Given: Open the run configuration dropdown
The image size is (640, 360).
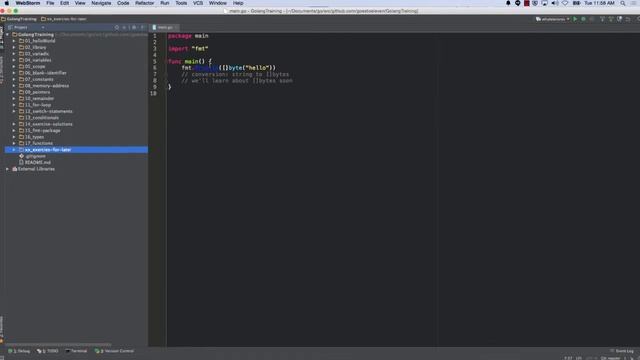Looking at the screenshot, I should coord(553,19).
